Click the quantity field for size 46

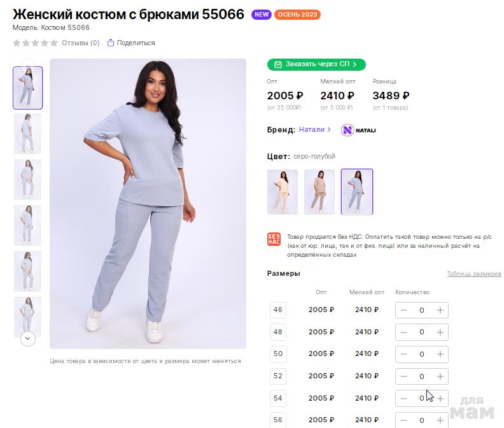pos(421,310)
